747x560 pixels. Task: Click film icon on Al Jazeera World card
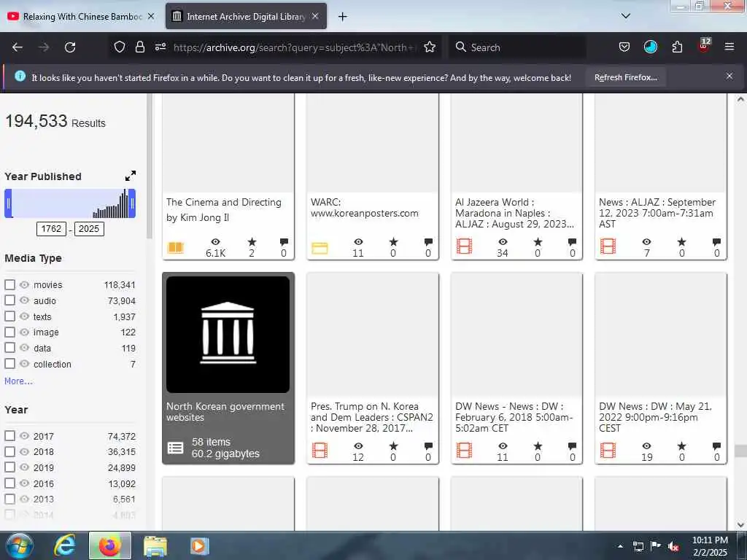coord(464,246)
